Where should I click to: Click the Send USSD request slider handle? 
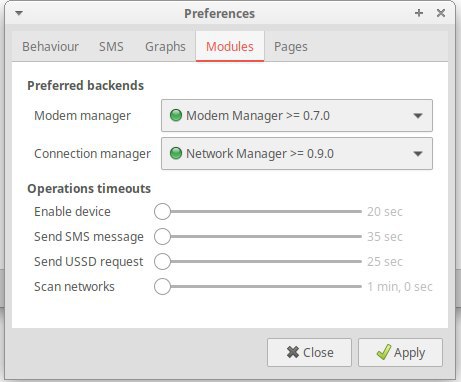coord(162,261)
